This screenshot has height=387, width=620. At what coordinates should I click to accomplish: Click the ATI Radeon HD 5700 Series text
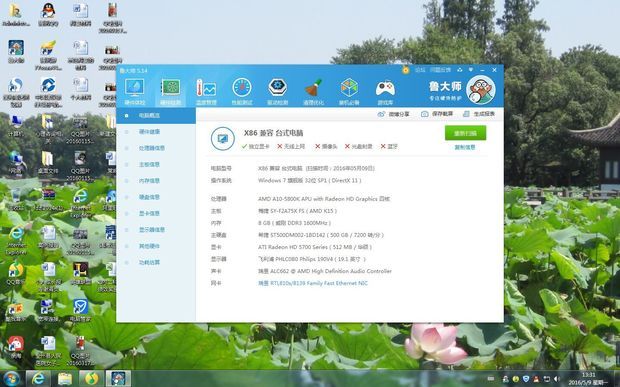click(x=315, y=247)
